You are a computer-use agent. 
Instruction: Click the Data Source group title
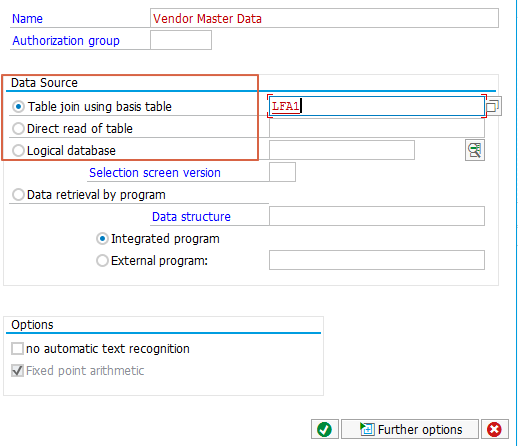click(x=44, y=83)
